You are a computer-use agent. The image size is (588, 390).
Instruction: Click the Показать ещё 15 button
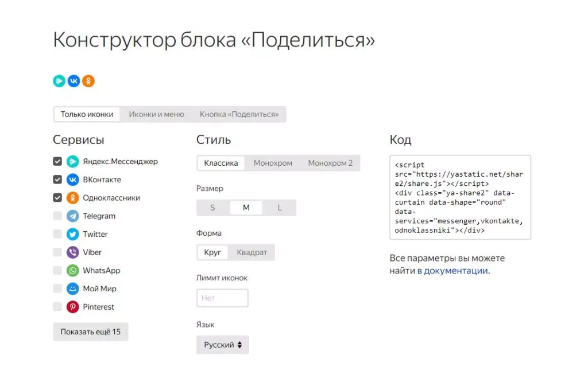click(x=91, y=332)
